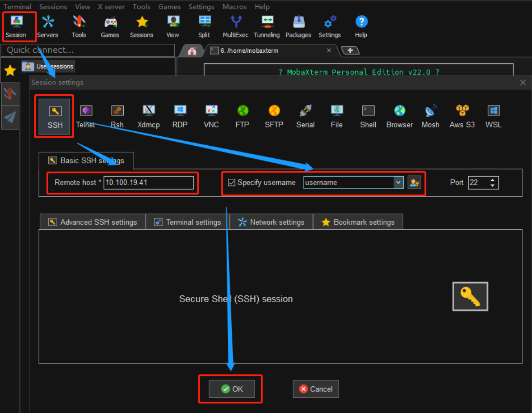Viewport: 532px width, 413px height.
Task: Select the VNC session type
Action: [x=211, y=116]
